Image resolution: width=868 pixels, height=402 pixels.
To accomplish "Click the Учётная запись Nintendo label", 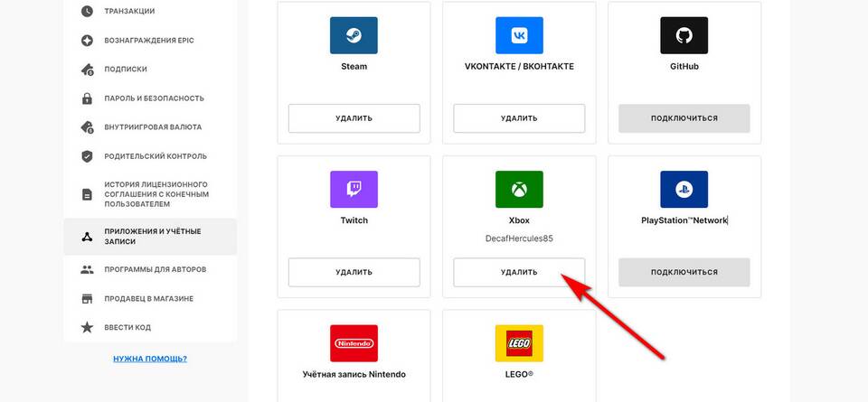I will pyautogui.click(x=354, y=374).
